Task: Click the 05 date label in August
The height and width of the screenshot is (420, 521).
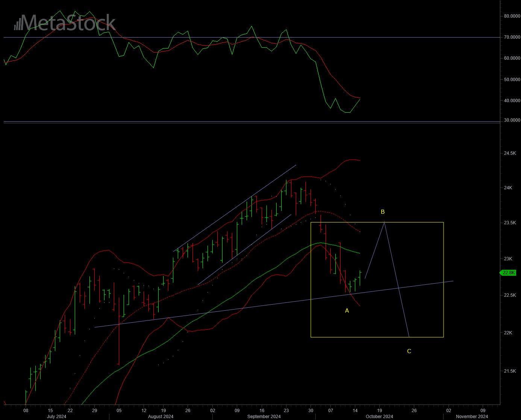Action: coord(119,411)
